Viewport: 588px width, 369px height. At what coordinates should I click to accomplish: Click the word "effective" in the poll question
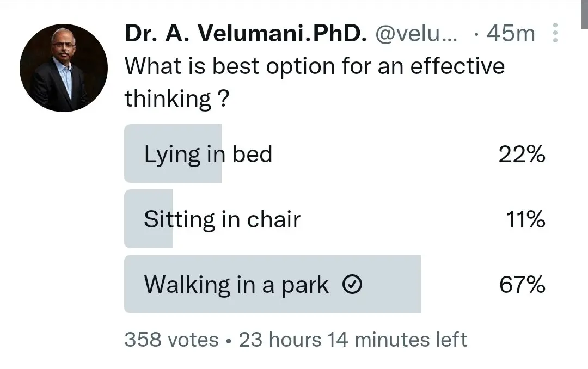457,66
